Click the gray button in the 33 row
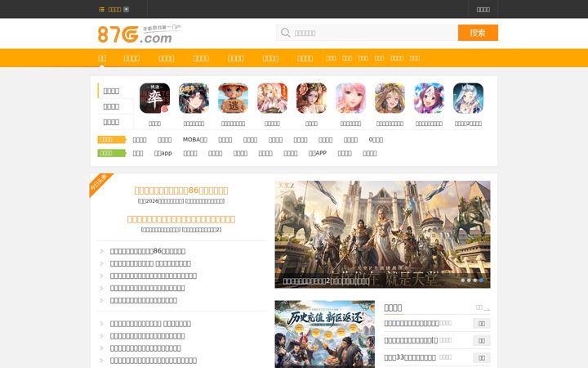 coord(482,358)
